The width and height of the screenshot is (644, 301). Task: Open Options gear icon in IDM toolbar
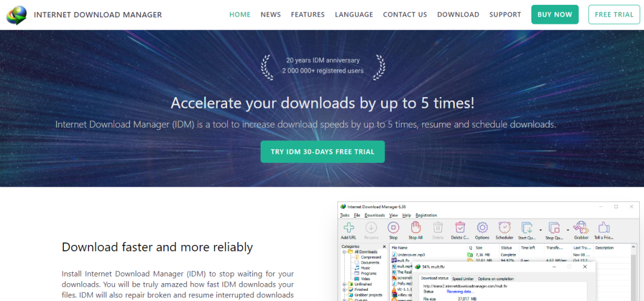click(482, 228)
